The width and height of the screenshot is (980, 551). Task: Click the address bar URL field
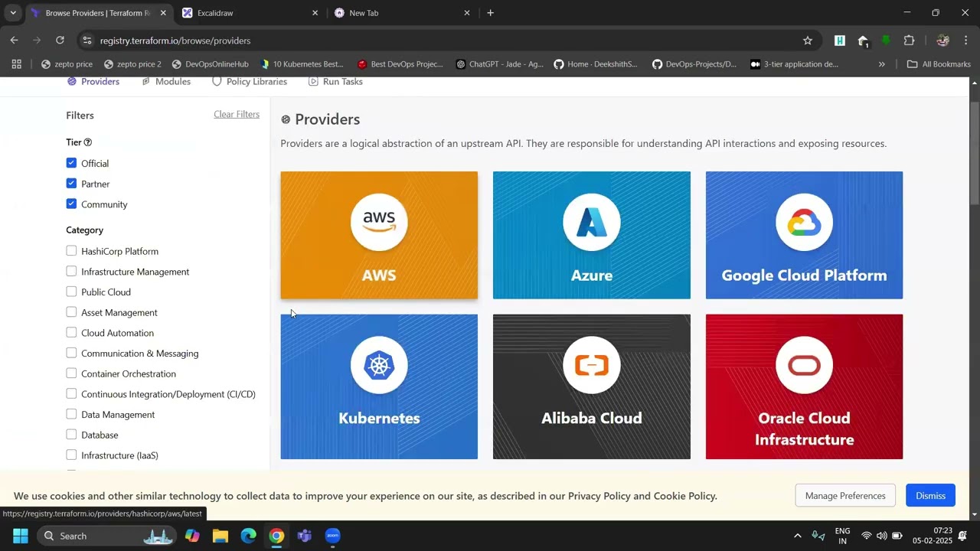(444, 41)
